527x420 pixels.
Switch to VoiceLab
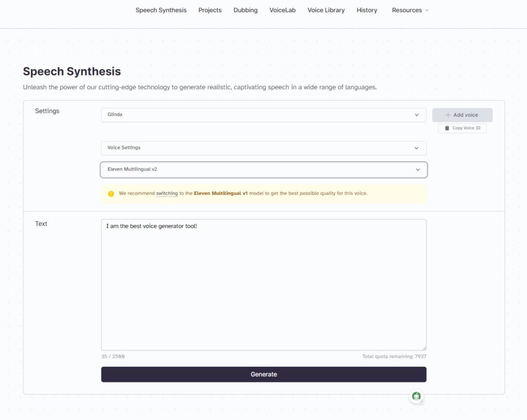[x=282, y=10]
